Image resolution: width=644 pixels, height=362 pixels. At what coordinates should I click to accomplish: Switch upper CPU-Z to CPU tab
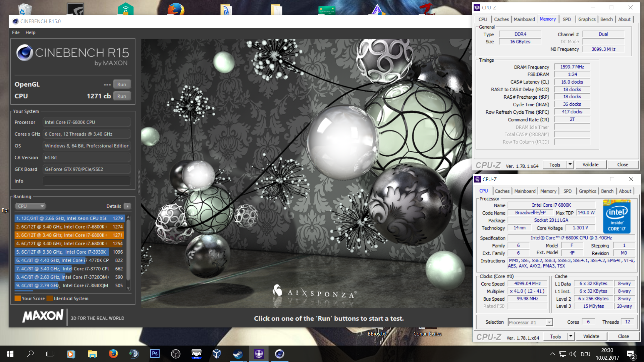(483, 19)
